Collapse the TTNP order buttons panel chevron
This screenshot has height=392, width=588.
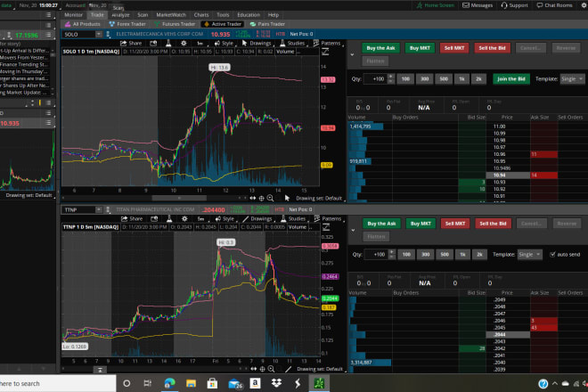[353, 230]
